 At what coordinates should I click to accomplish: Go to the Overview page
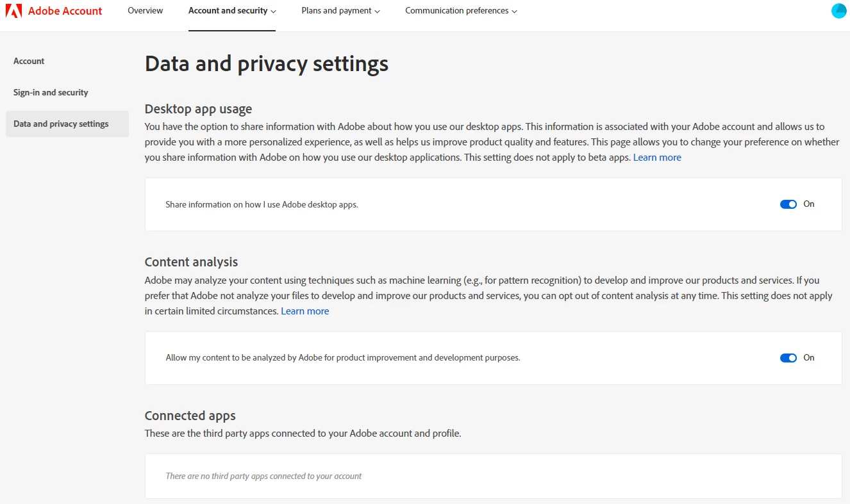coord(146,11)
